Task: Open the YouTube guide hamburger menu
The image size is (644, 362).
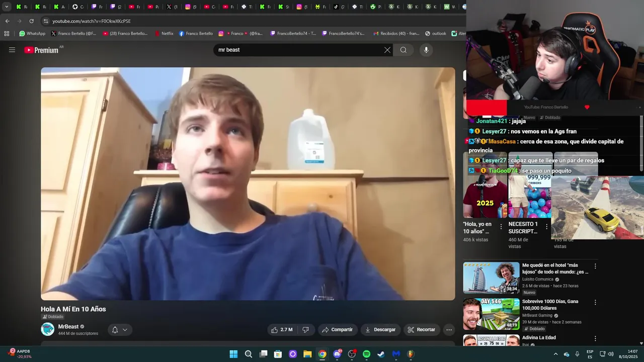Action: coord(12,50)
